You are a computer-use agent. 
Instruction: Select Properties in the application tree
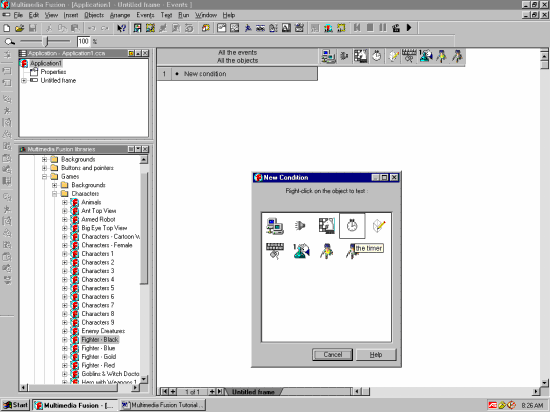coord(53,72)
